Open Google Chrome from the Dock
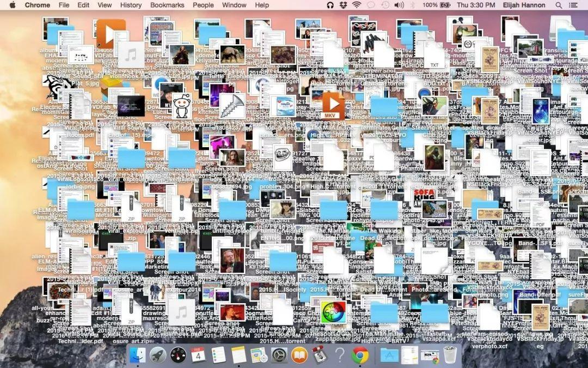This screenshot has width=588, height=368. pos(360,354)
